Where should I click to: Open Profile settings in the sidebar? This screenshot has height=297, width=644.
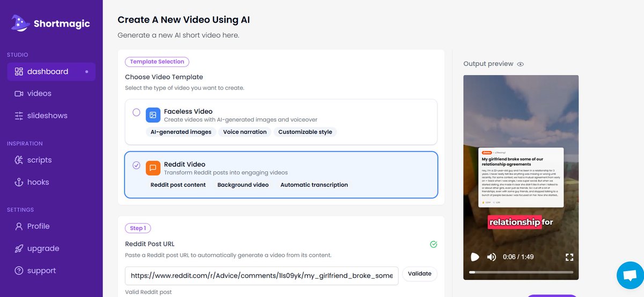coord(38,226)
